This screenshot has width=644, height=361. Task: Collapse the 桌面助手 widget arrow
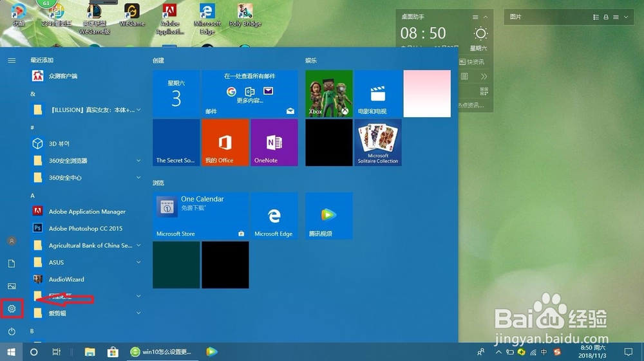click(486, 17)
